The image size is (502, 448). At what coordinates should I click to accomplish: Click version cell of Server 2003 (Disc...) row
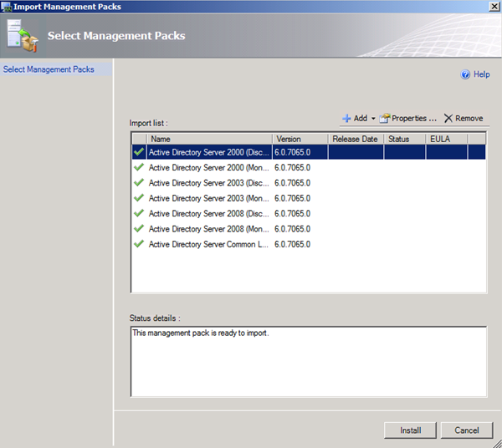292,183
